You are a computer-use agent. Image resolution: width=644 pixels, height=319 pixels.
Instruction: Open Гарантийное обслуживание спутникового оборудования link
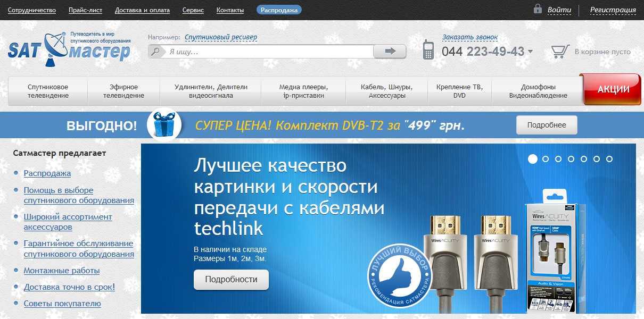coord(79,249)
